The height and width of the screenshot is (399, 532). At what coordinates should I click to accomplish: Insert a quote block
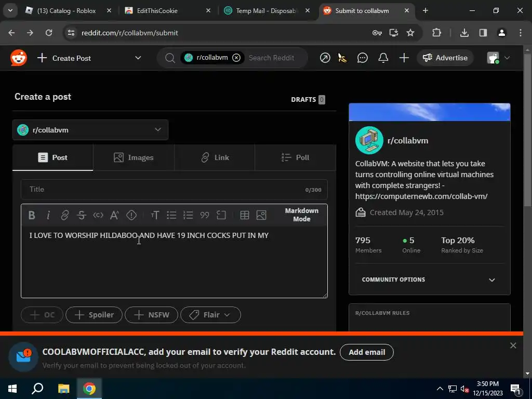pyautogui.click(x=205, y=215)
